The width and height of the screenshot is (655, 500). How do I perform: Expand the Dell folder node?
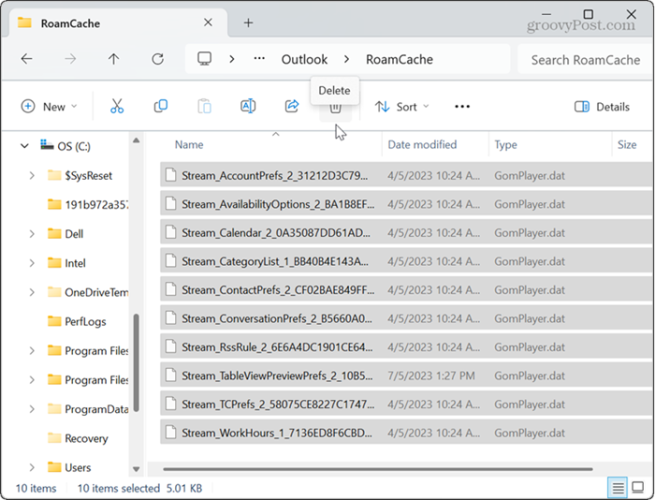point(32,234)
